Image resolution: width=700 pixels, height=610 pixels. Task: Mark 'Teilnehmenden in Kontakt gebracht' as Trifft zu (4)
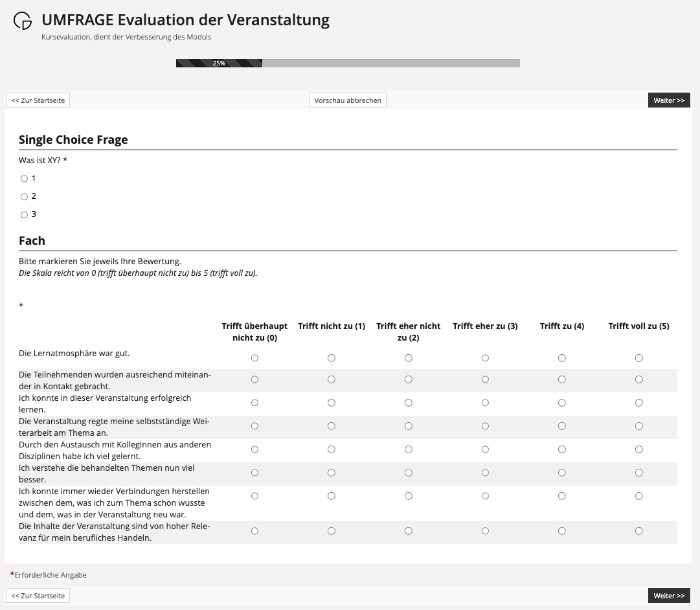(561, 379)
